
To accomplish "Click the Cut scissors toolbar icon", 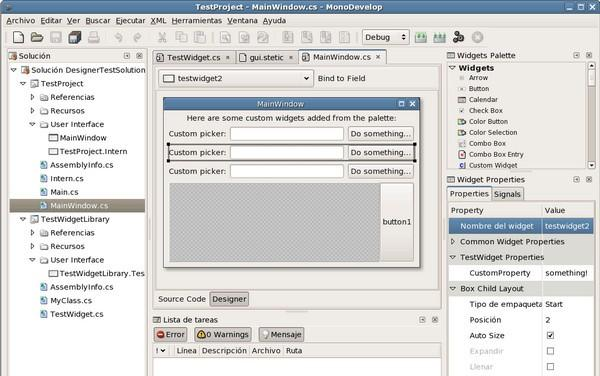I will click(162, 37).
